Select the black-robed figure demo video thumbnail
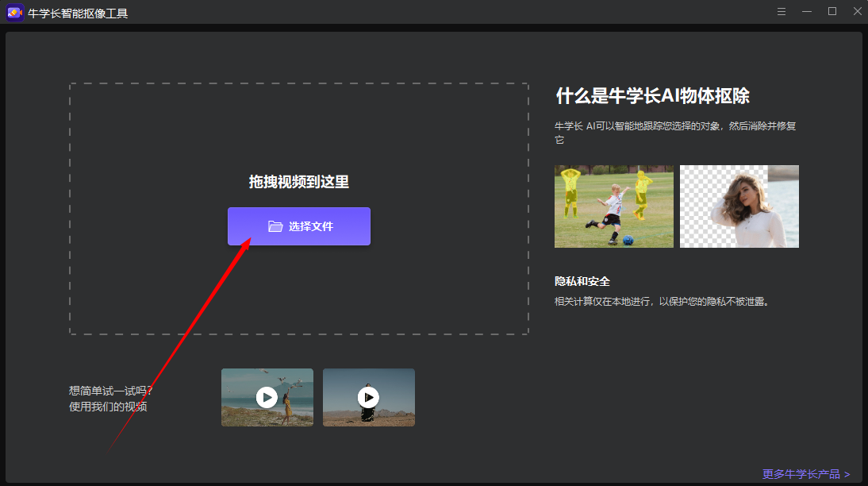 [x=368, y=397]
